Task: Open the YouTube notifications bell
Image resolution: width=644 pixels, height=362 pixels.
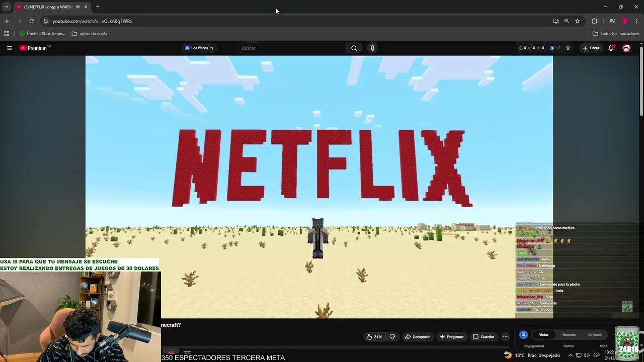Action: coord(611,48)
